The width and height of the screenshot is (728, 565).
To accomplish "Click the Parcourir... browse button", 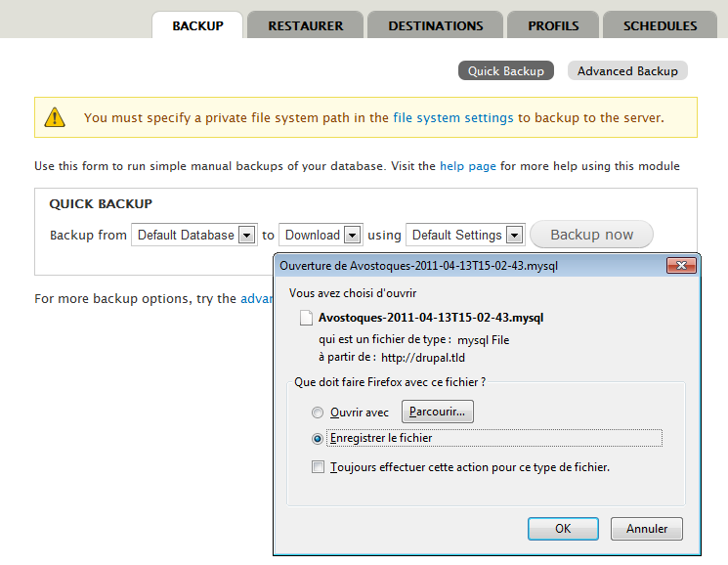I will pos(438,412).
